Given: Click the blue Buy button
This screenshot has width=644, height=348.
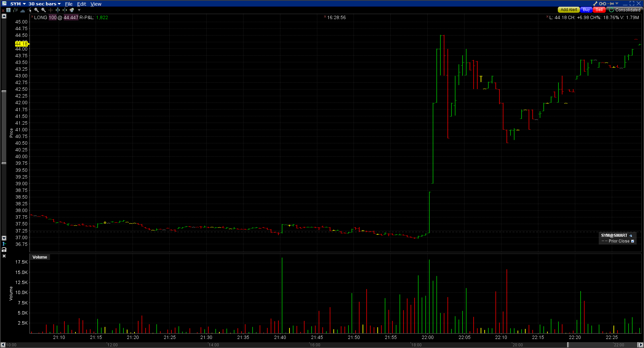Looking at the screenshot, I should 586,10.
